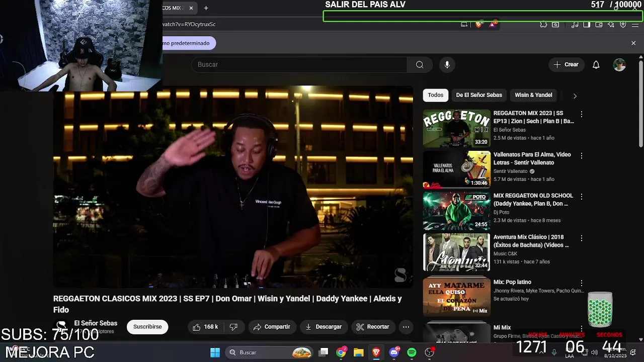Open the Dj Poto old school mix thumbnail
Screen dimensions: 644x362
pos(456,211)
